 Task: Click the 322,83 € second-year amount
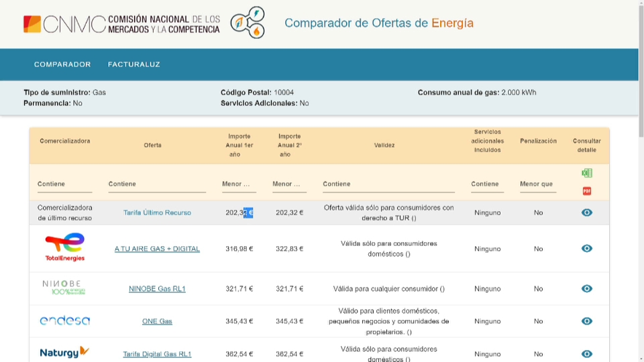[289, 249]
